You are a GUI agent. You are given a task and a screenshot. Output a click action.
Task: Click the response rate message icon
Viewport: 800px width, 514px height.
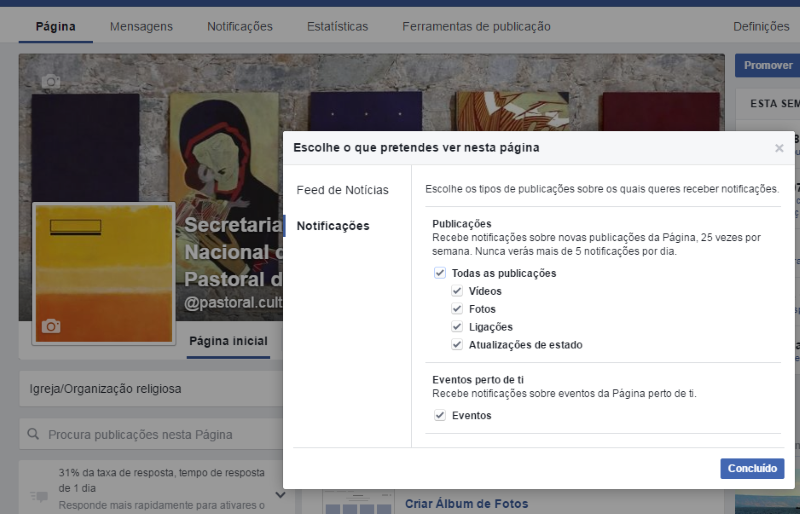(39, 496)
